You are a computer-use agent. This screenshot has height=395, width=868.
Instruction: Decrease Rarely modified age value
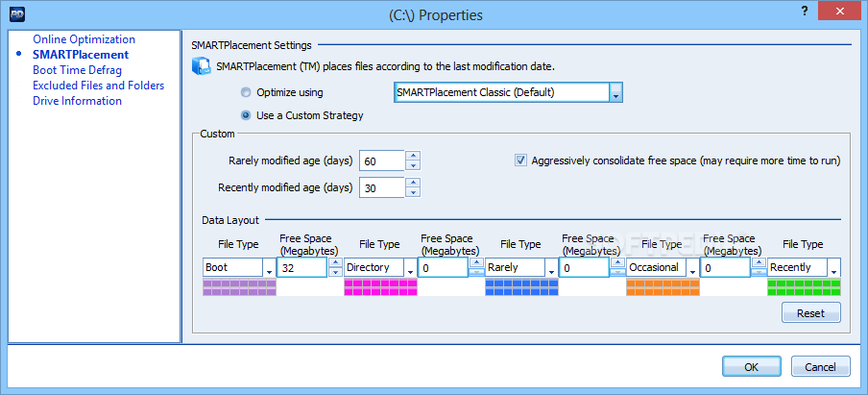(x=413, y=165)
